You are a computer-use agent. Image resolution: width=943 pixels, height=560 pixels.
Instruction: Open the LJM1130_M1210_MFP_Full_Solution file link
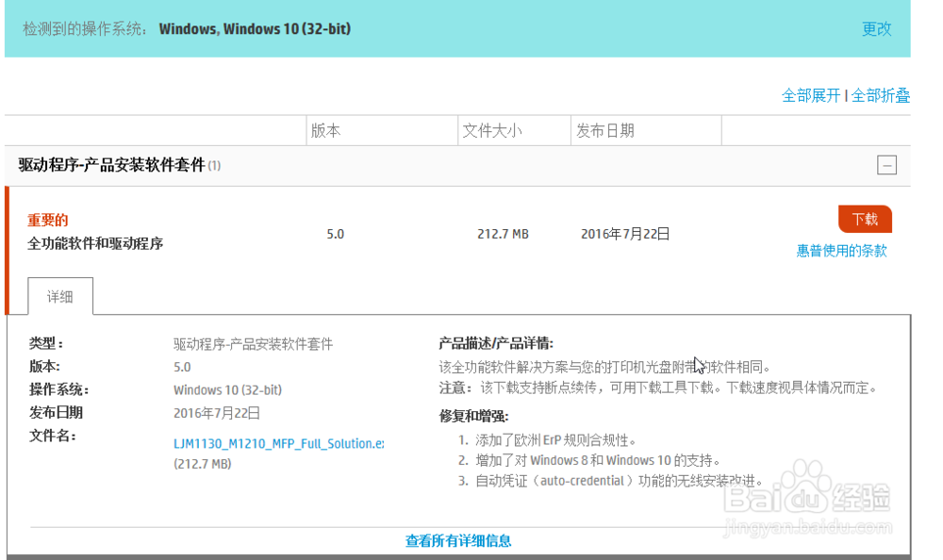point(278,443)
